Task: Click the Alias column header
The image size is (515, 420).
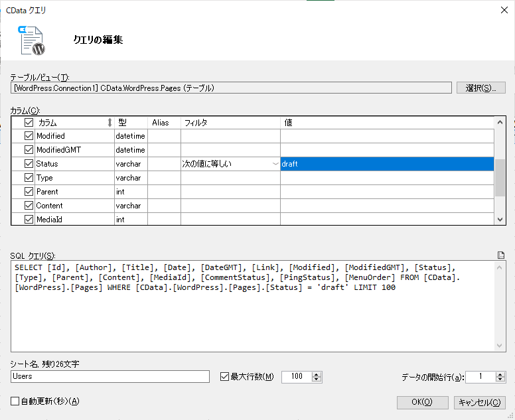Action: [164, 123]
